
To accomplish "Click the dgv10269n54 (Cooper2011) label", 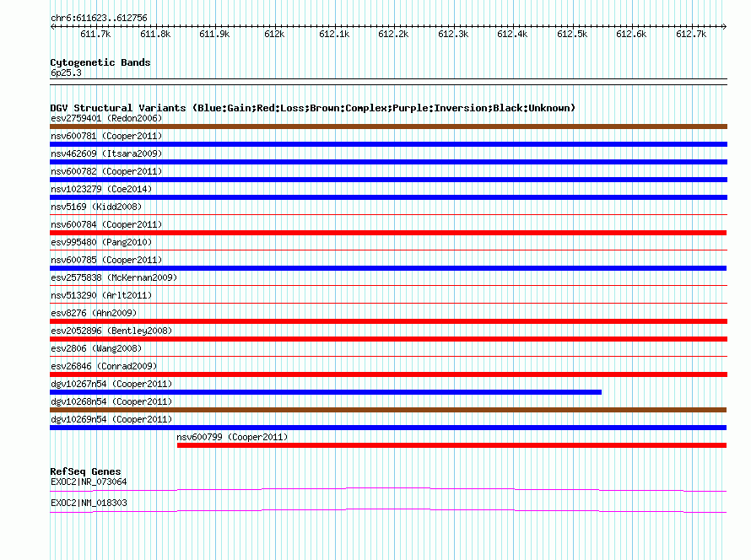I will click(111, 419).
